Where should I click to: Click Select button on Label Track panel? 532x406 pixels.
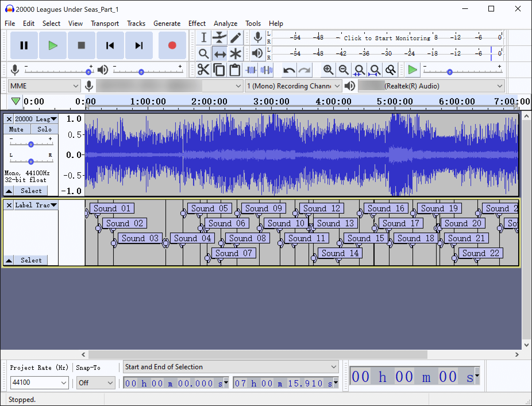pyautogui.click(x=31, y=260)
